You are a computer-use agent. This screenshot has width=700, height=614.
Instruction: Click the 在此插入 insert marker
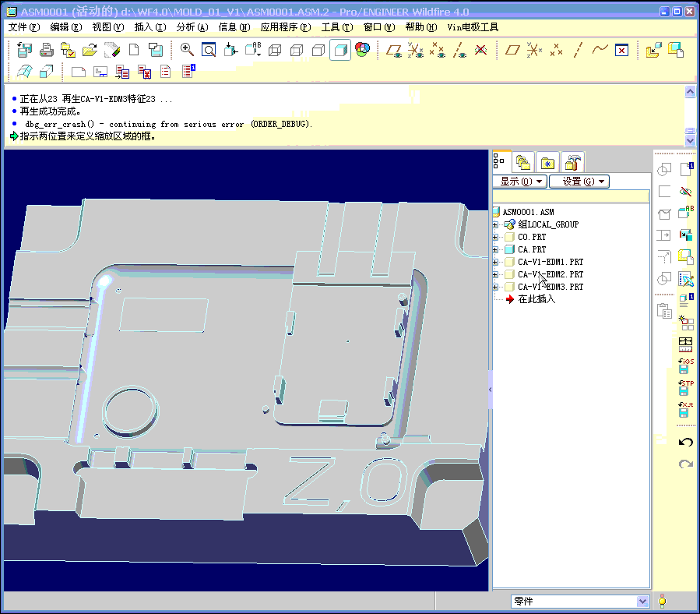pos(536,299)
